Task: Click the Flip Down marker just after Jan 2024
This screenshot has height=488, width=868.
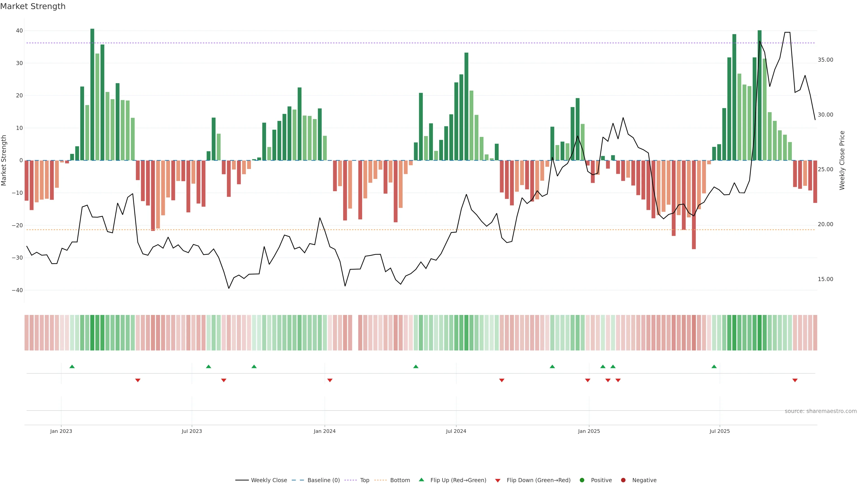Action: [330, 380]
